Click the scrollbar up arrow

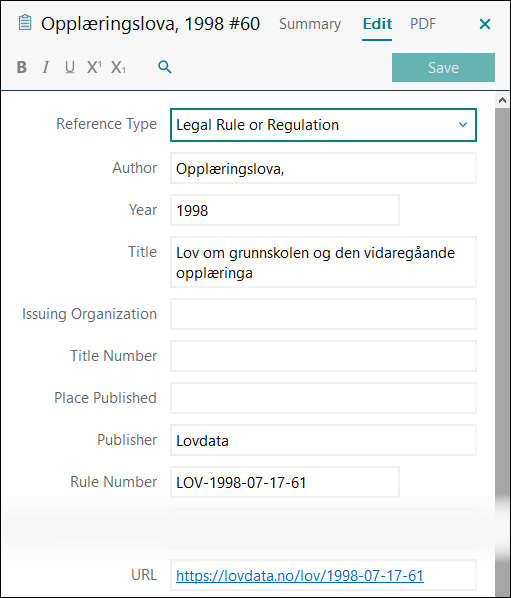503,100
